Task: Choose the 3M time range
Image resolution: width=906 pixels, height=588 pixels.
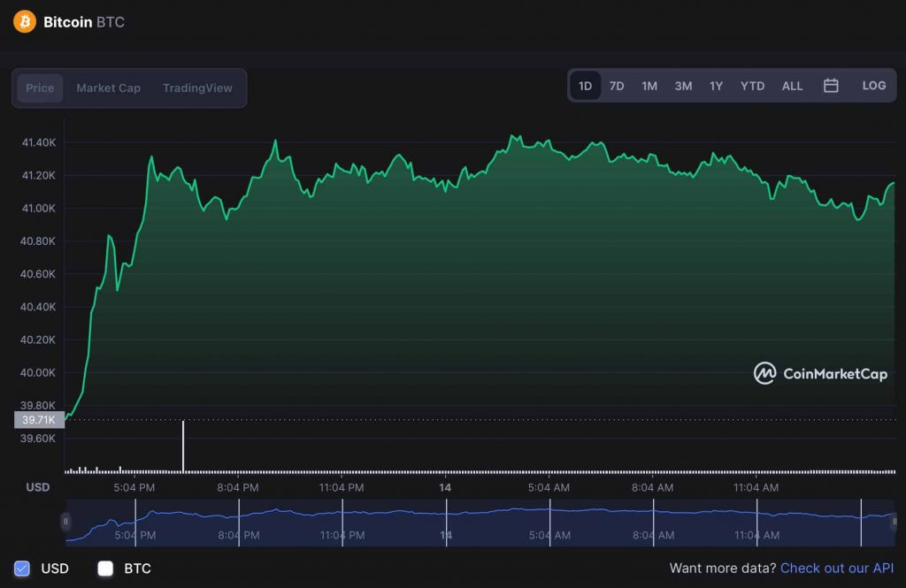Action: coord(683,86)
